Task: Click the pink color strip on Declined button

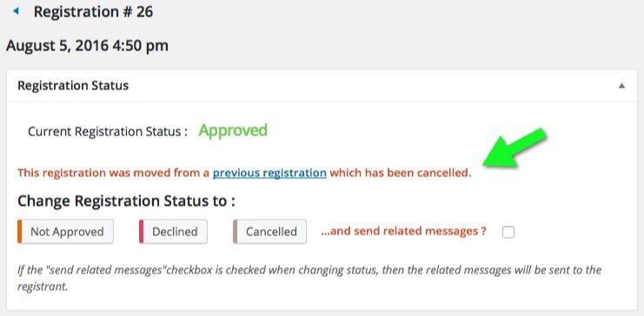Action: [142, 232]
